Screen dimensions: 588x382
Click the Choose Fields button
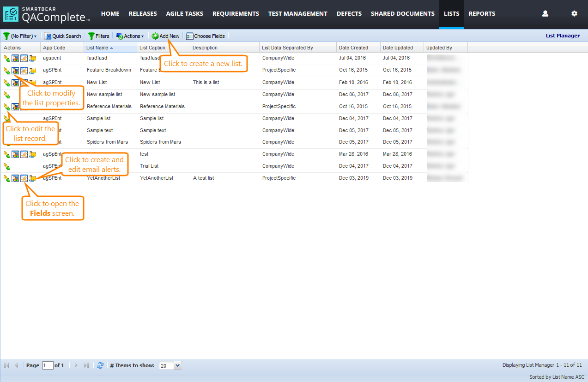[206, 36]
